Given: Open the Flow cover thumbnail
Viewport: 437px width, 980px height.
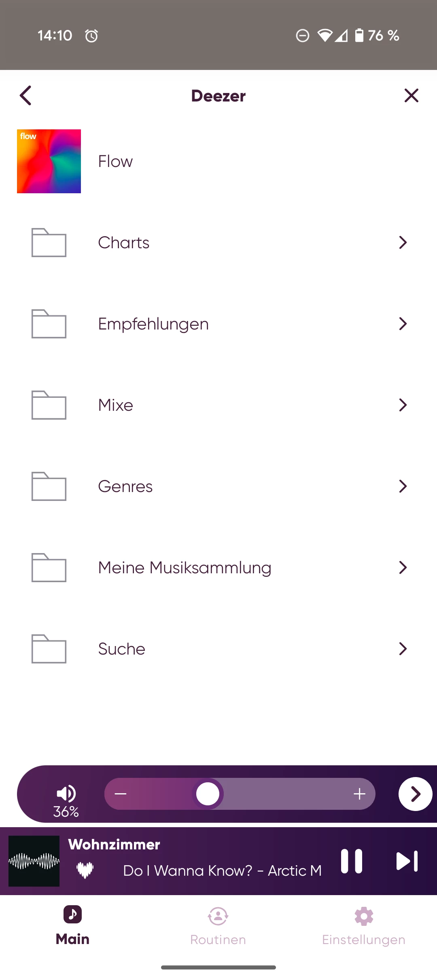Looking at the screenshot, I should tap(49, 161).
